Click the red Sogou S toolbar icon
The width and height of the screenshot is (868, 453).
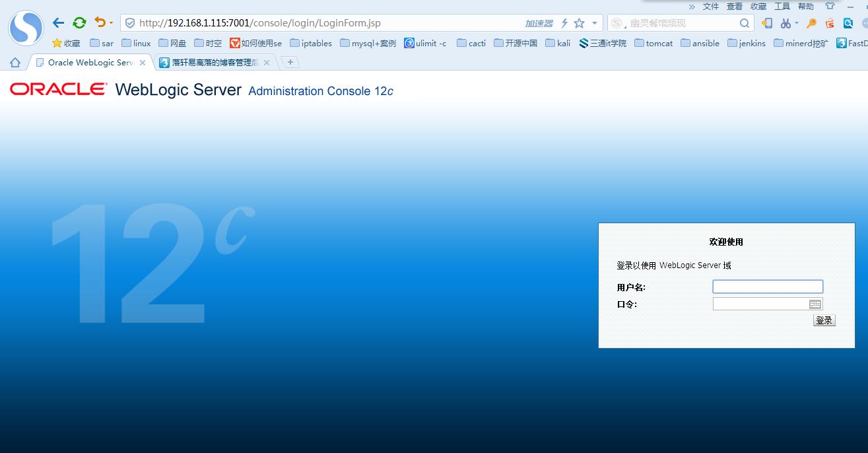point(830,23)
